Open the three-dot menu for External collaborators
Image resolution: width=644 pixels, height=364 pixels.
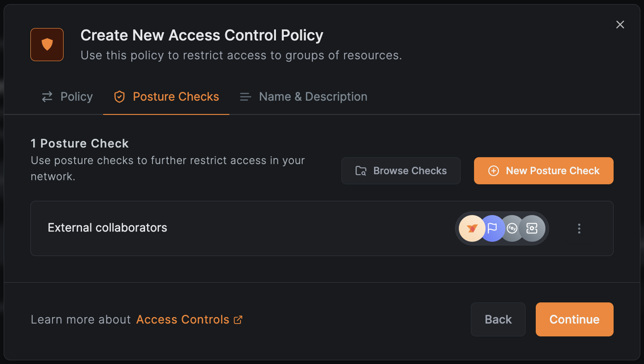[579, 228]
